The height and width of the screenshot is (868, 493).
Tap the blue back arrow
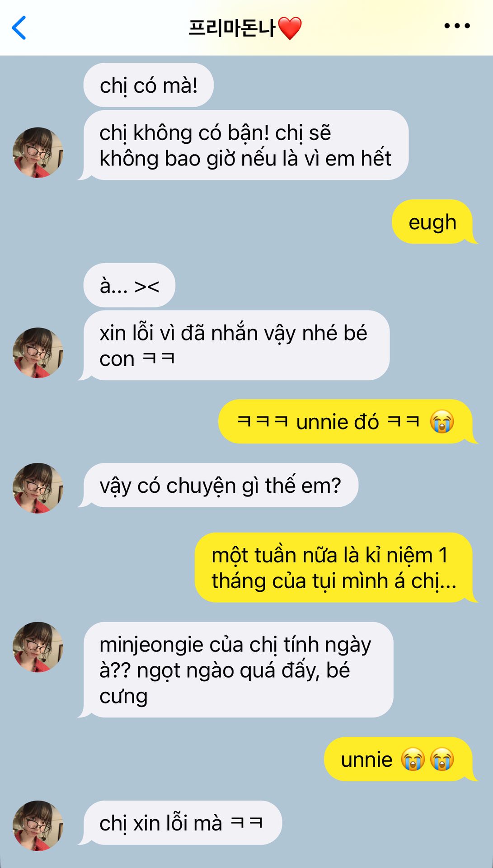[x=19, y=28]
